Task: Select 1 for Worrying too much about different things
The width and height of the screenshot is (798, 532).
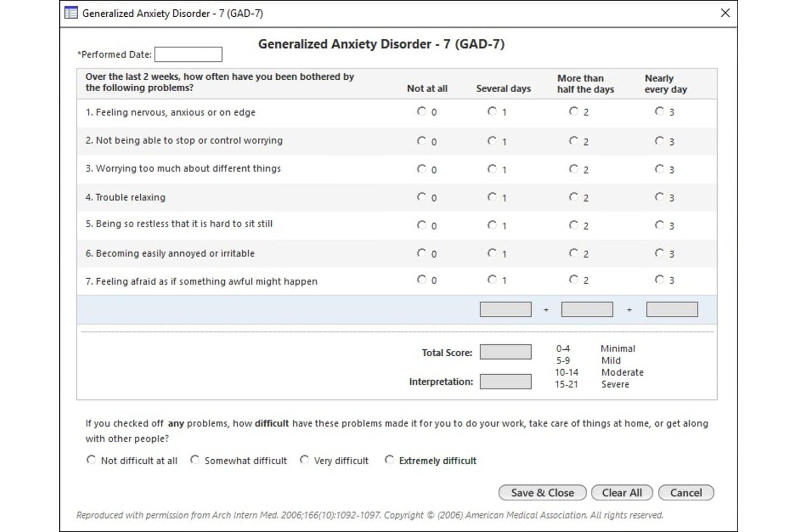Action: tap(492, 169)
